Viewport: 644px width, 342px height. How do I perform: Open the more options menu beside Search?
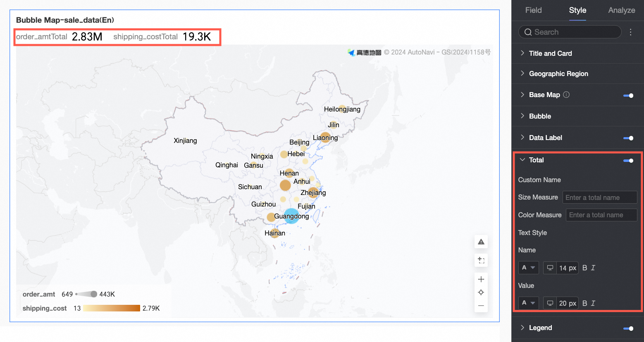[630, 32]
